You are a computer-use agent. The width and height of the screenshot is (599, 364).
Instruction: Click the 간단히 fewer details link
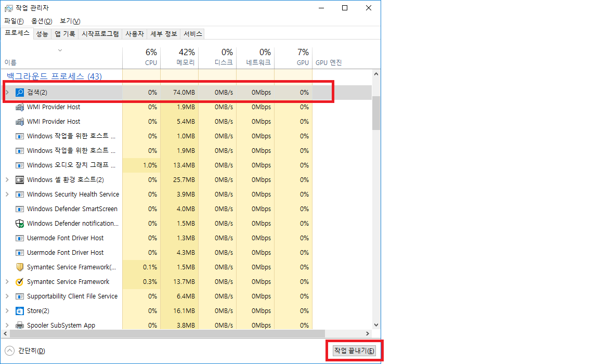(32, 350)
